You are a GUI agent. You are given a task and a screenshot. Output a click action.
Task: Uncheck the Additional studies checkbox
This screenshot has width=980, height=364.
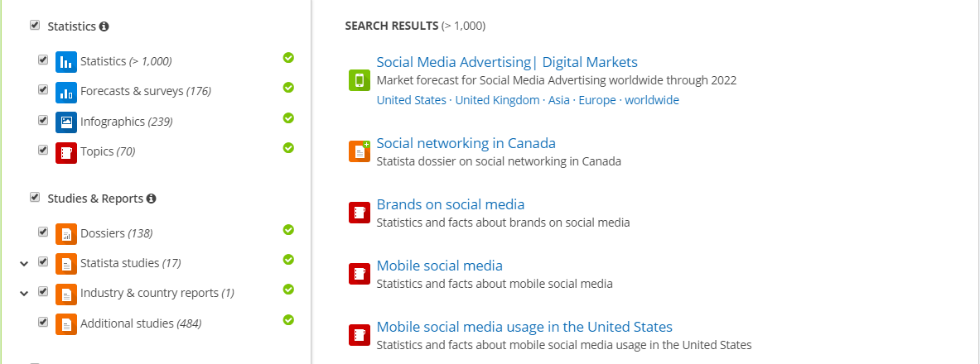point(43,322)
